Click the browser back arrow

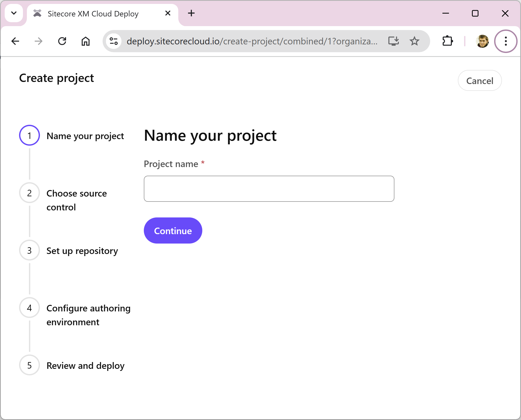15,41
